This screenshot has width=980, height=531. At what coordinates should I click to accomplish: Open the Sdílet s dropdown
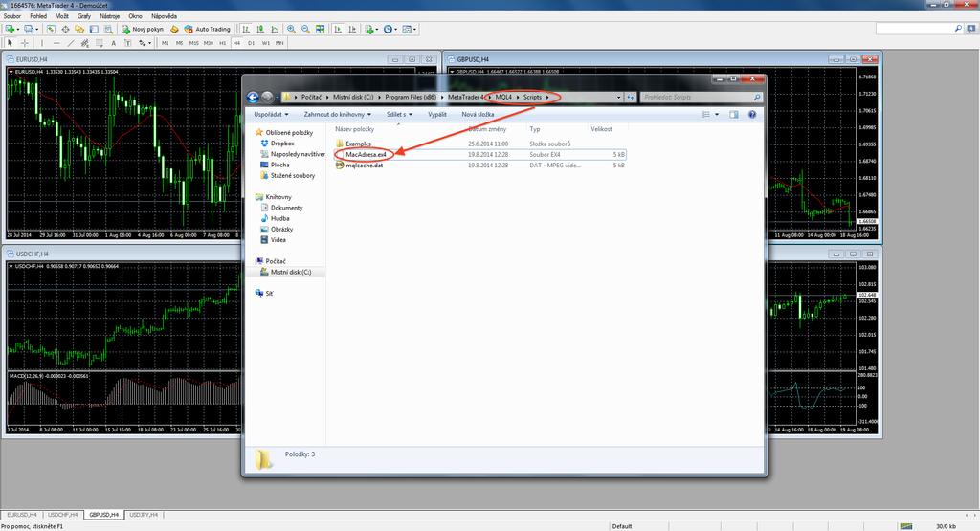coord(399,114)
